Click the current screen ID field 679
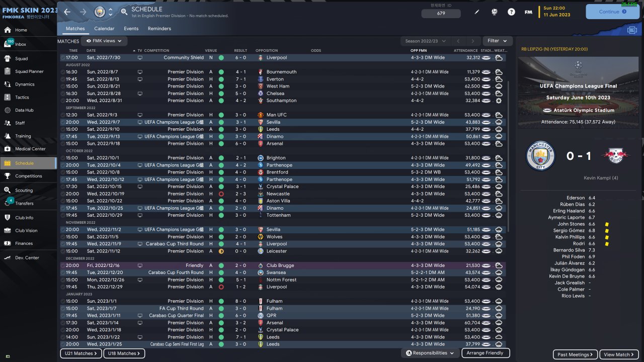The image size is (644, 362). coord(441,13)
